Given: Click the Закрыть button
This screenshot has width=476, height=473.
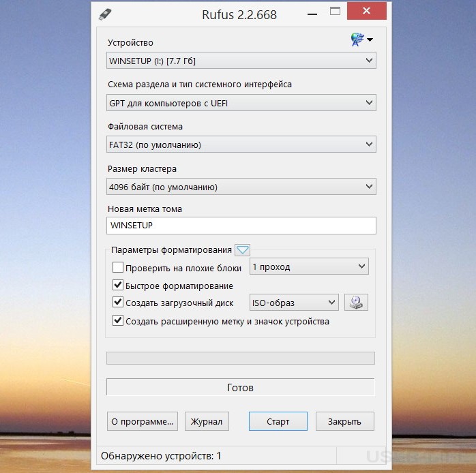Looking at the screenshot, I should pos(345,421).
